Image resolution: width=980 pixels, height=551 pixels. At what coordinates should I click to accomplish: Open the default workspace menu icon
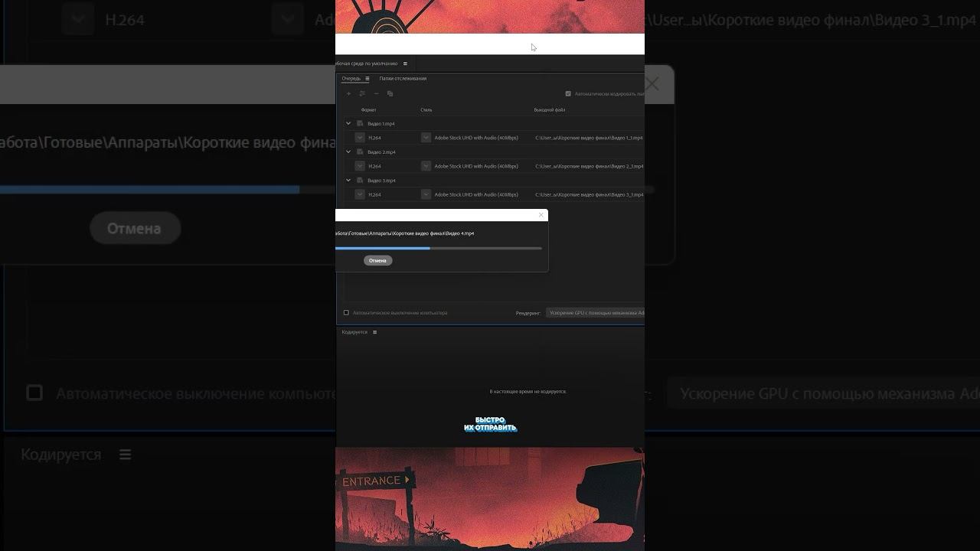click(405, 64)
